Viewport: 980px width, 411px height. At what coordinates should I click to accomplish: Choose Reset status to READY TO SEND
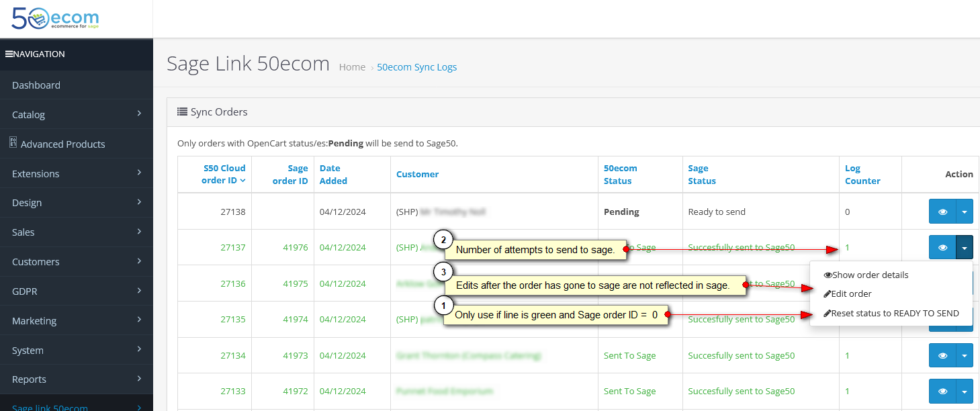(x=891, y=313)
